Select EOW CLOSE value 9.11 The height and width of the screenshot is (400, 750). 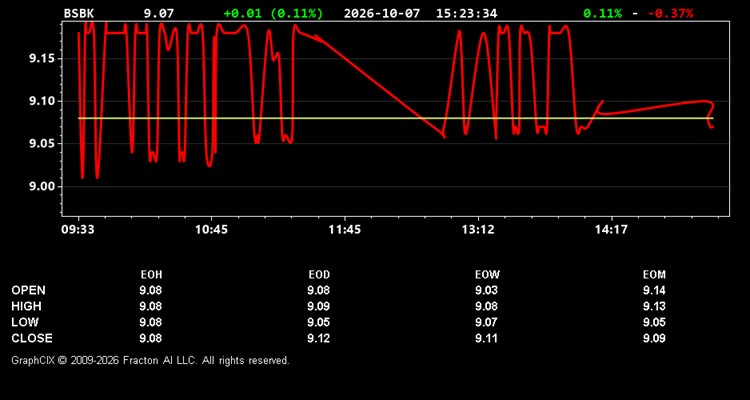tap(486, 338)
